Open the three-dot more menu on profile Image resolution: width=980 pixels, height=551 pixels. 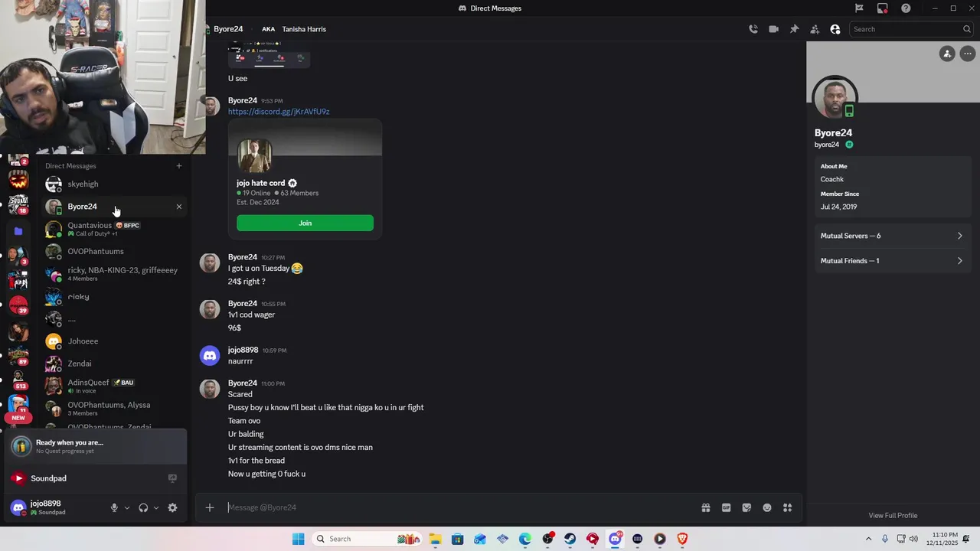[968, 54]
